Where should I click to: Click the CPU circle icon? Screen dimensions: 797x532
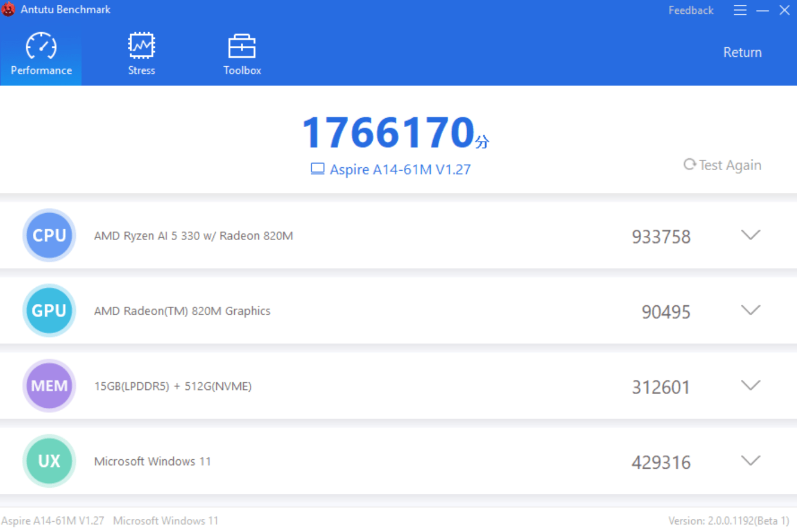(x=49, y=235)
